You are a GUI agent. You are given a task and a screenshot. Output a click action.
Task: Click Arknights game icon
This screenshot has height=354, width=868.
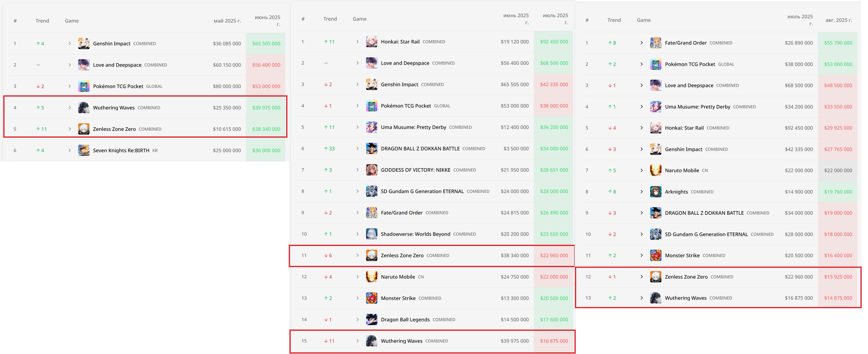click(655, 192)
